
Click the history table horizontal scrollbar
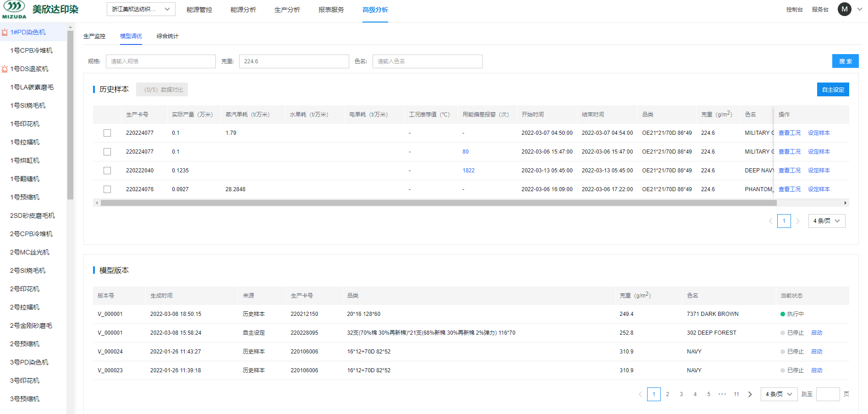point(438,203)
